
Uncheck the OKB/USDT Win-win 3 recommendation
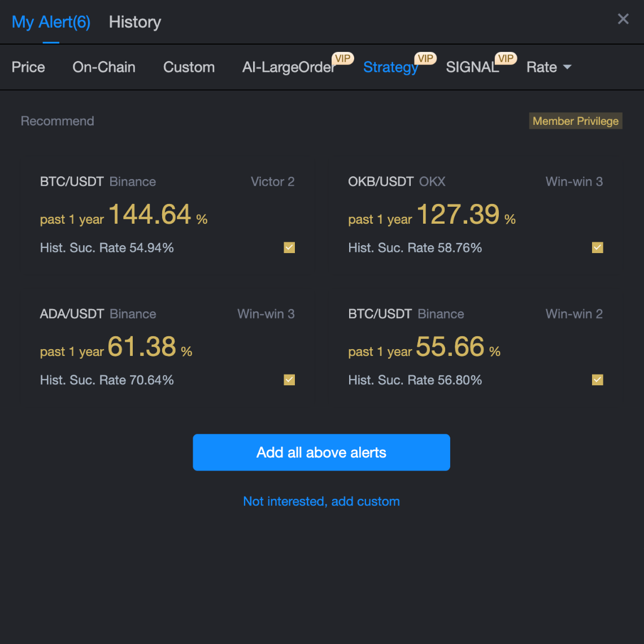coord(597,247)
